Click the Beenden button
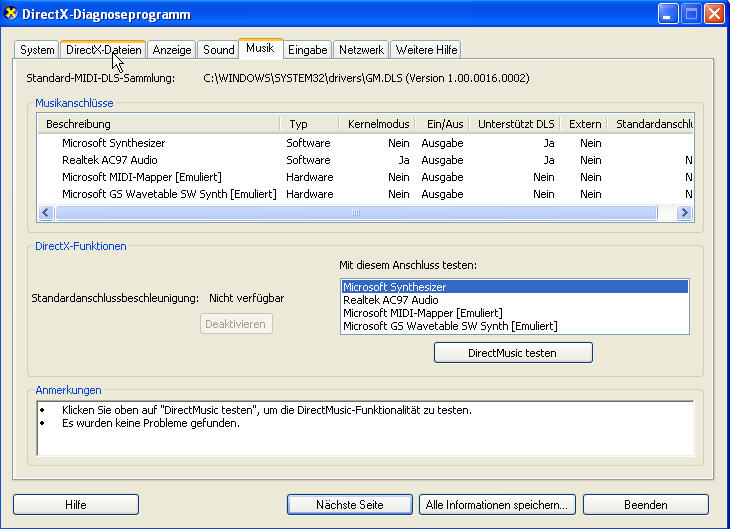The width and height of the screenshot is (730, 529). pos(646,504)
